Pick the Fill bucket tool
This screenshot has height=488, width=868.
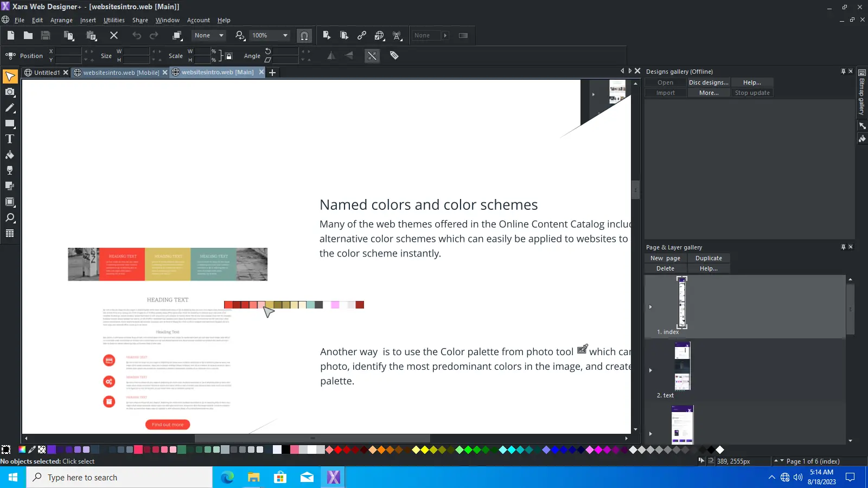(x=10, y=155)
